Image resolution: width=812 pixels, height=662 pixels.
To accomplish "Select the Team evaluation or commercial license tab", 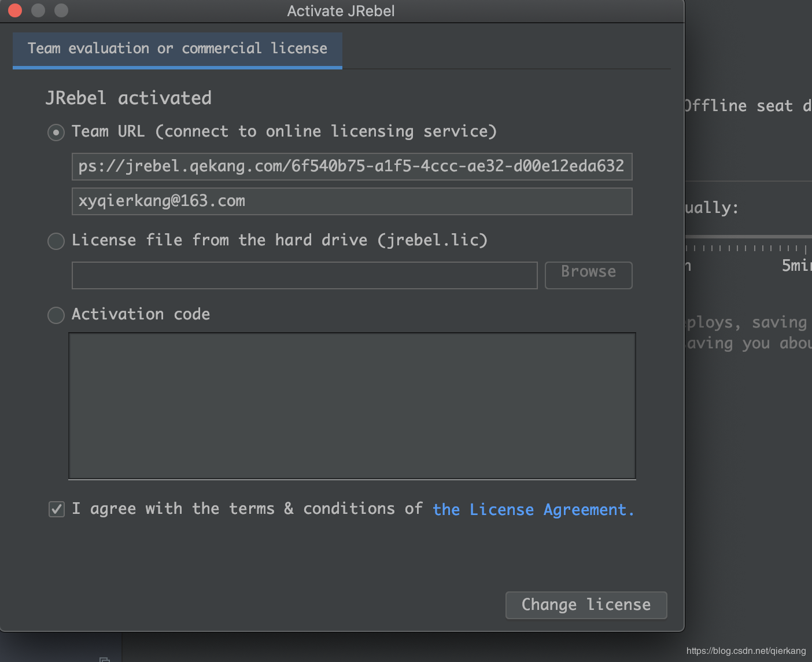I will pos(178,49).
